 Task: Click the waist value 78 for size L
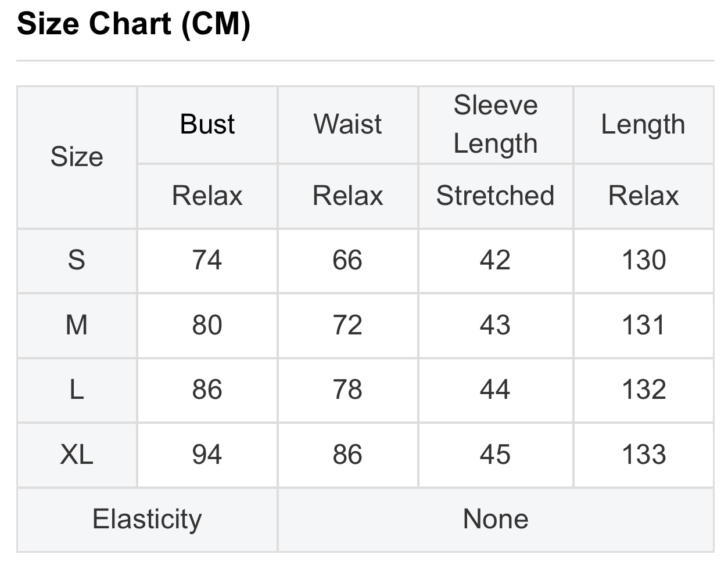pyautogui.click(x=347, y=390)
